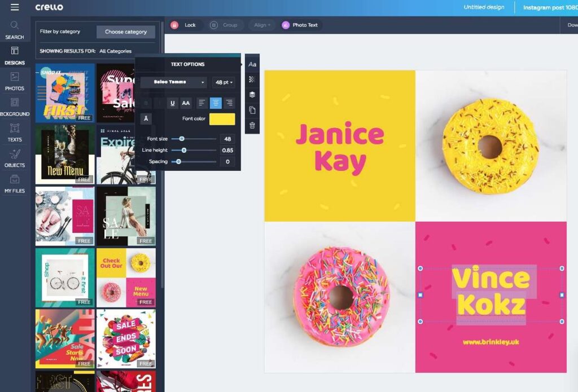Select the www.brinkley.uk text on canvas
This screenshot has width=578, height=392.
tap(491, 342)
